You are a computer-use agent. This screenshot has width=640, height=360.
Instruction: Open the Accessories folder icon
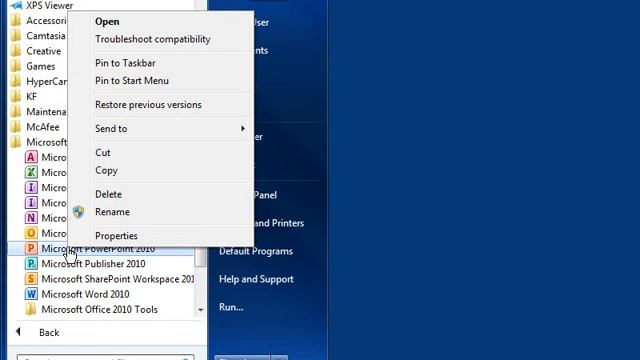[x=16, y=20]
